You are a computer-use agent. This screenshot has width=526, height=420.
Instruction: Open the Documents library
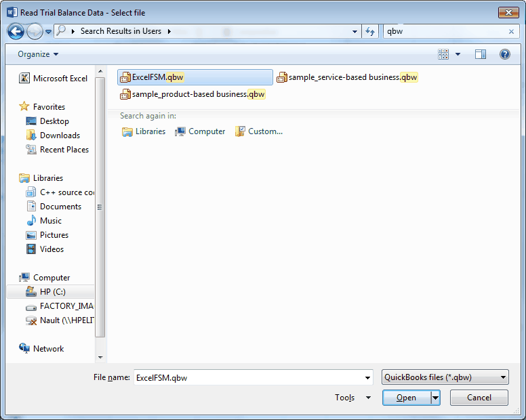(x=54, y=207)
